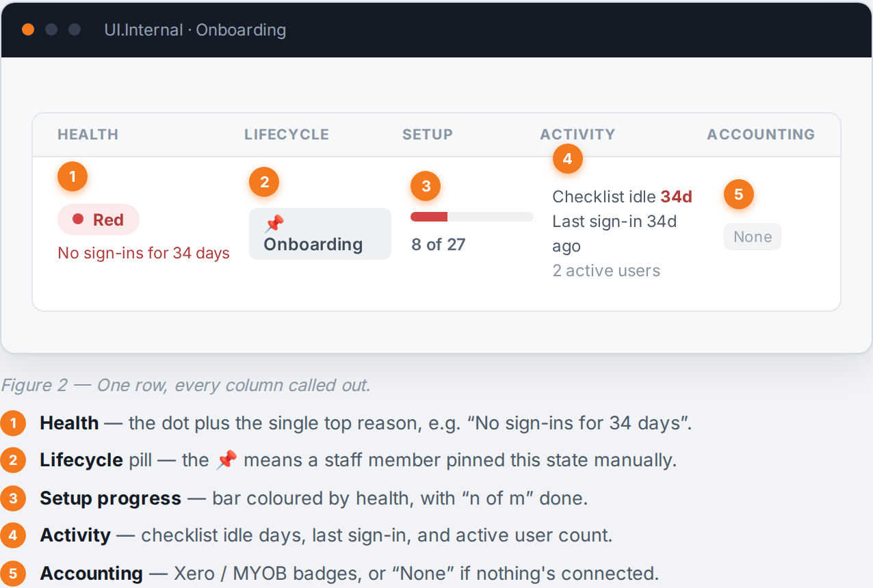Click callout marker 5 above None badge
The width and height of the screenshot is (873, 588).
click(739, 194)
